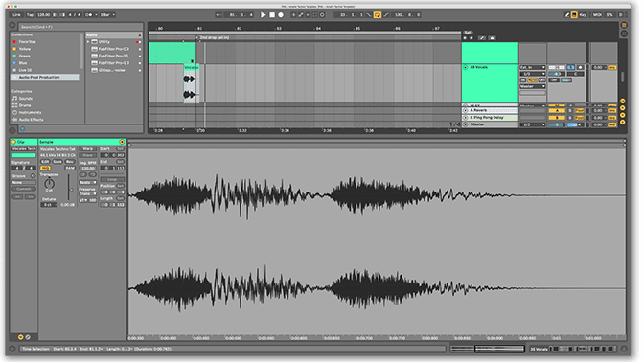Click the sample Edit button
This screenshot has width=644, height=362.
(x=45, y=162)
